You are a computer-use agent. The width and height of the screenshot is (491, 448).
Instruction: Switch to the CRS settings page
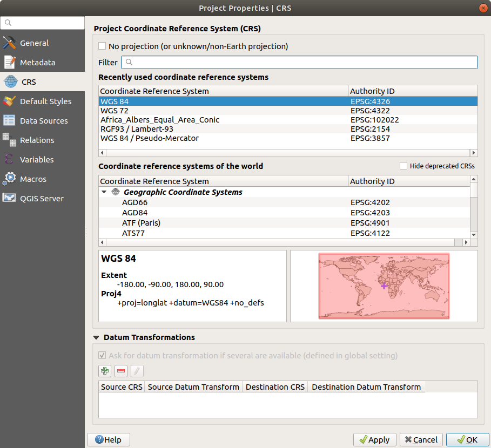coord(29,82)
